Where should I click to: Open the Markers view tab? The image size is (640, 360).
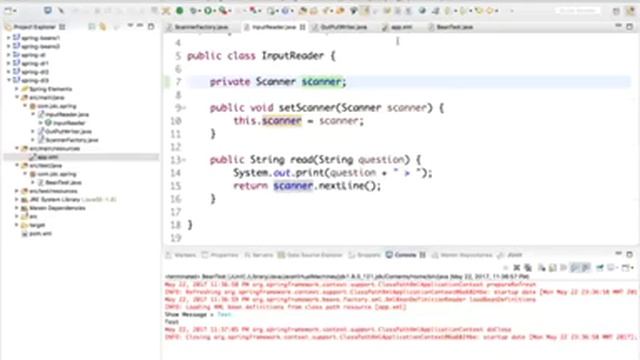(181, 255)
